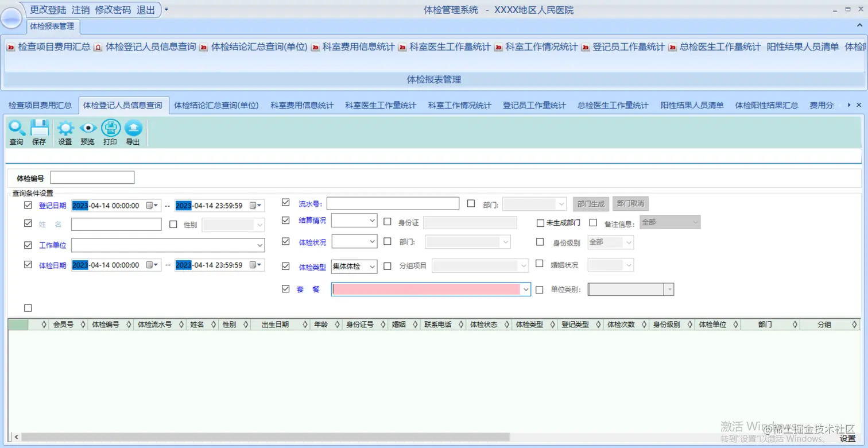Open the quick access toolbar customize arrow
Image resolution: width=868 pixels, height=448 pixels.
point(166,10)
